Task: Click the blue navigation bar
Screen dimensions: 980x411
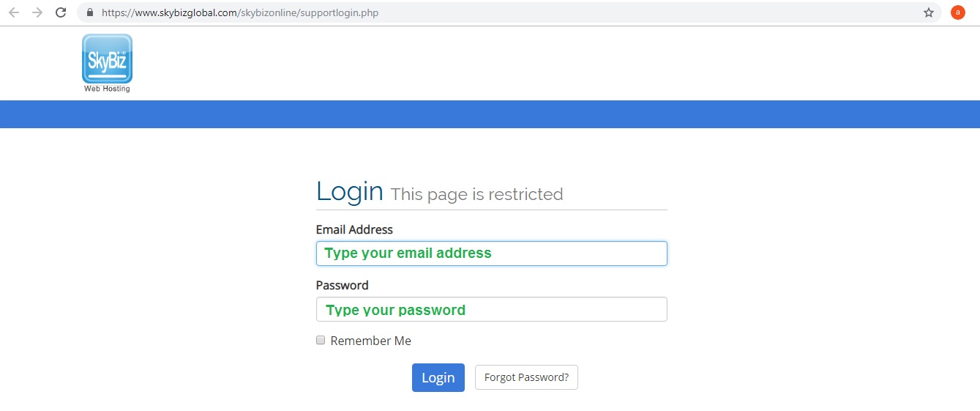Action: coord(490,114)
